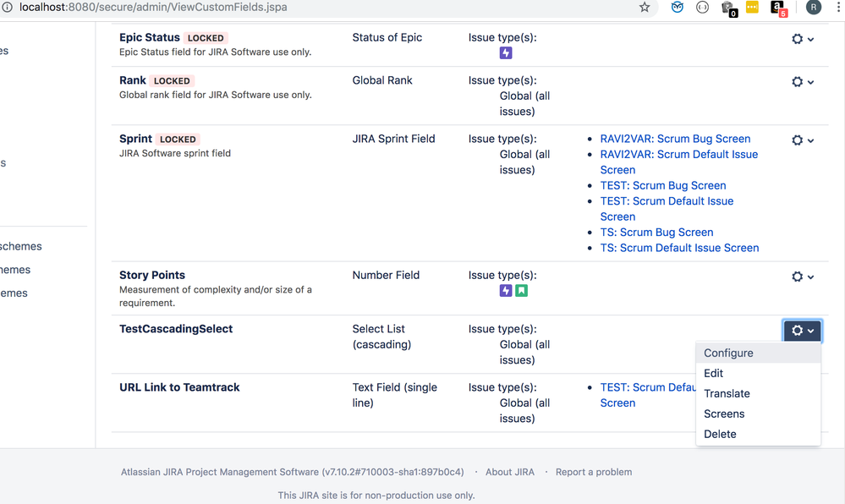Click the JIRA version text in the footer
The height and width of the screenshot is (504, 845).
point(292,472)
